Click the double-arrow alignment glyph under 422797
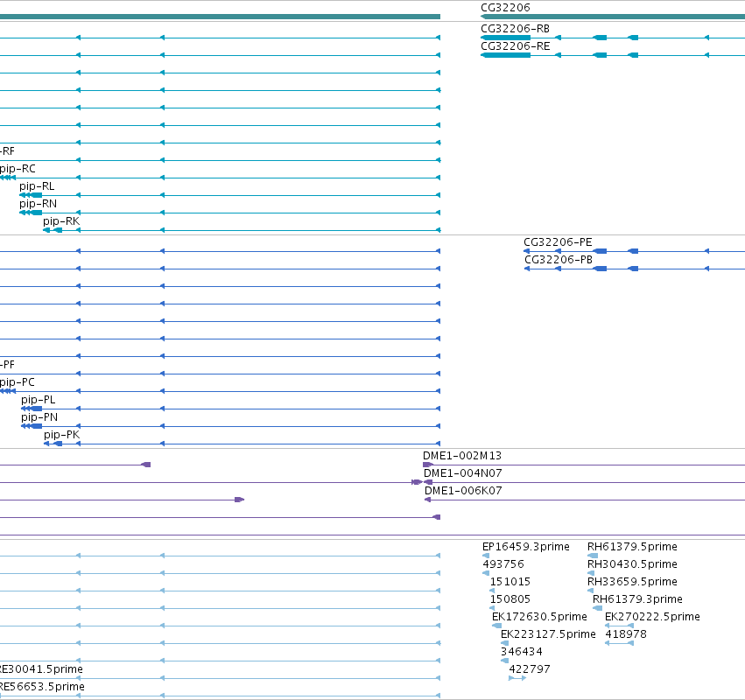 click(x=517, y=678)
